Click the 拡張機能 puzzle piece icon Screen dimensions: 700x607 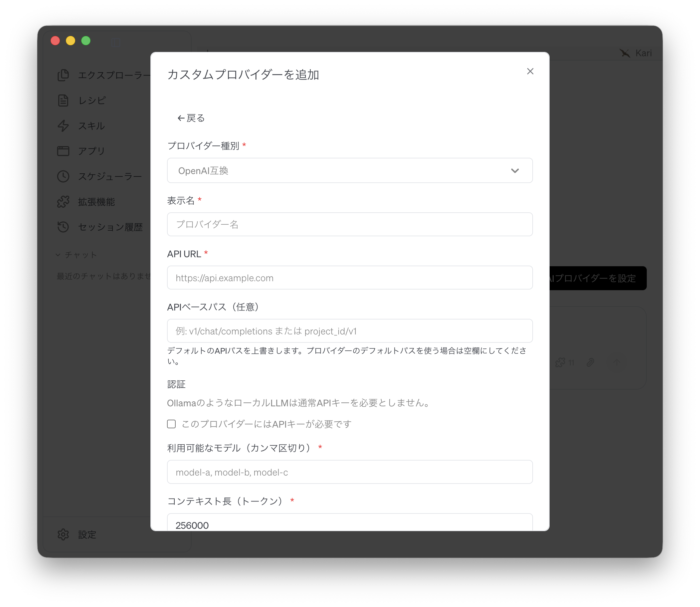[x=63, y=202]
